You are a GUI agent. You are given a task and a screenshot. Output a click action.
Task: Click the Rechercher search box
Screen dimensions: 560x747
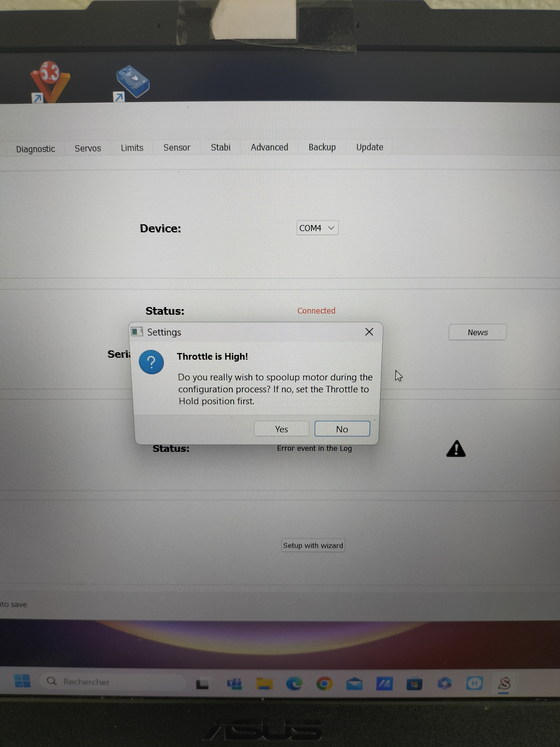(x=113, y=681)
